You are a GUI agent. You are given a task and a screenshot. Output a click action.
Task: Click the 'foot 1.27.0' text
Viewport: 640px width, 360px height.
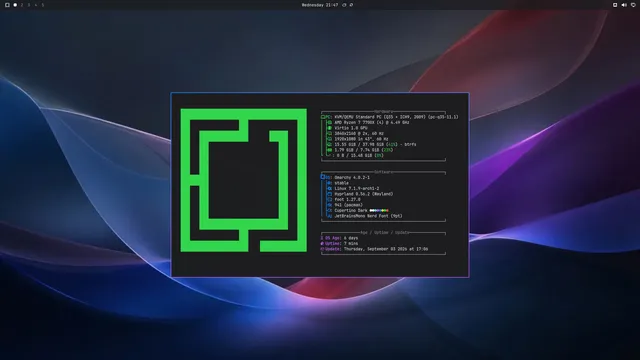347,200
